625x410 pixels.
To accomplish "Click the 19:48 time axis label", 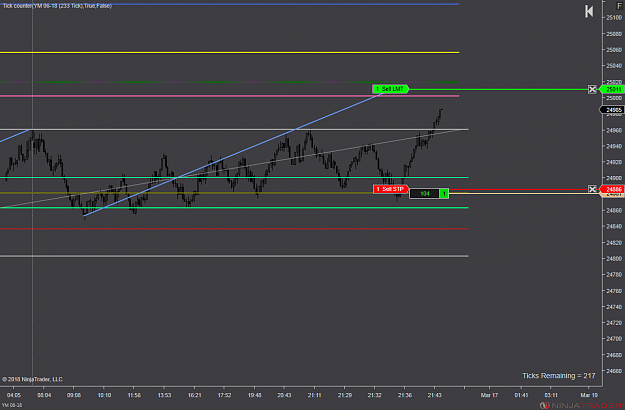I will 254,395.
